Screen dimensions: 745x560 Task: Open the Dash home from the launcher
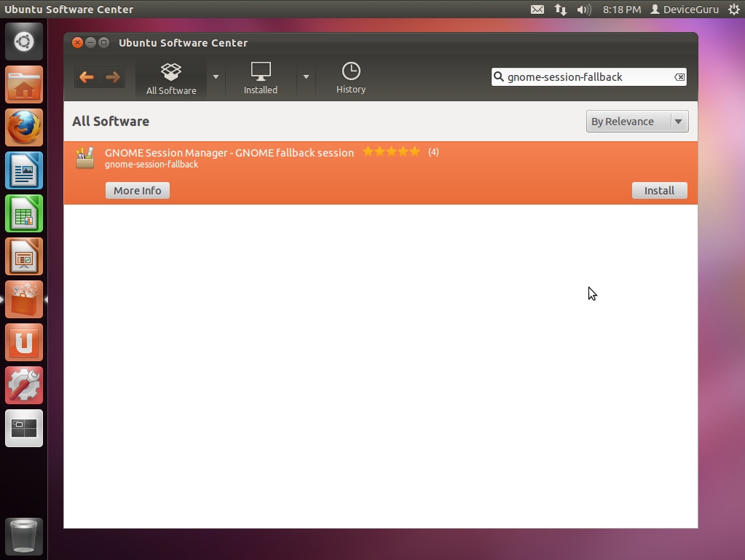point(24,42)
